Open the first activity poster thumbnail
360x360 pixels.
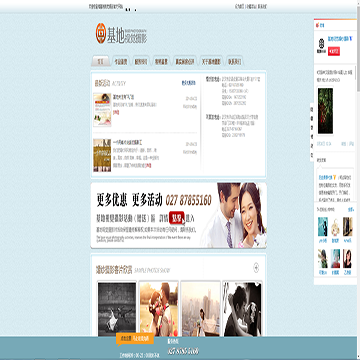click(x=102, y=110)
